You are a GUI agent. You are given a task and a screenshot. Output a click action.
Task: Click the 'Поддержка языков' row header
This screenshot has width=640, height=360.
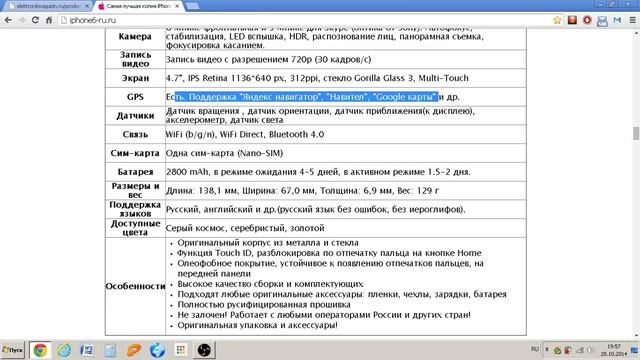[135, 209]
